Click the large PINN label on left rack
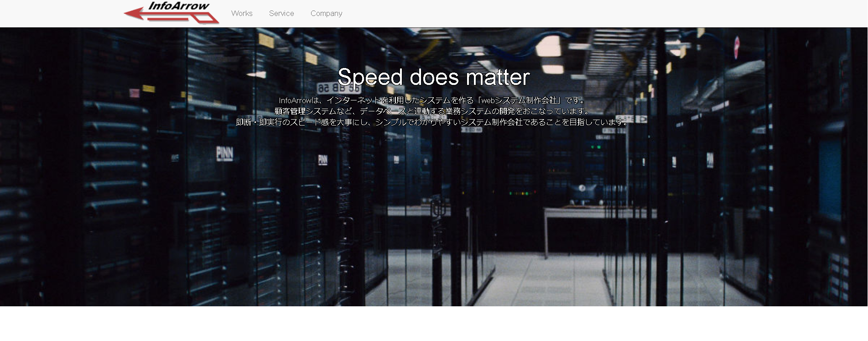The image size is (868, 341). coord(225,154)
